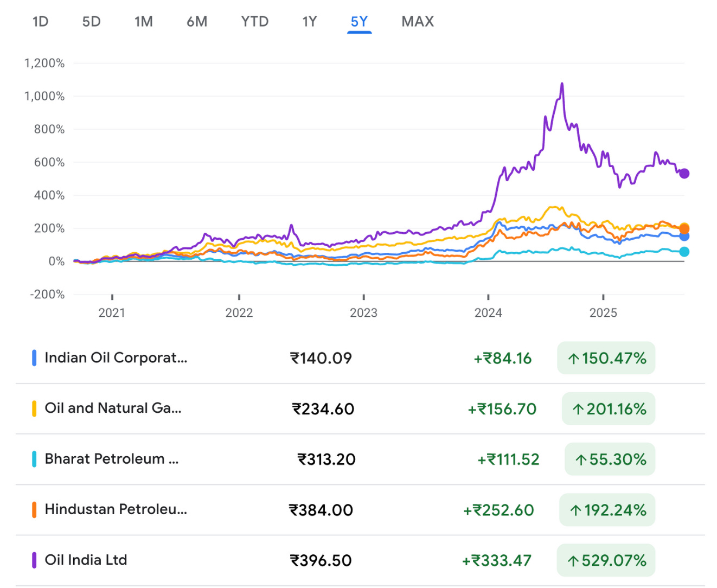This screenshot has width=717, height=588.
Task: Select the 1D time range tab
Action: 41,22
